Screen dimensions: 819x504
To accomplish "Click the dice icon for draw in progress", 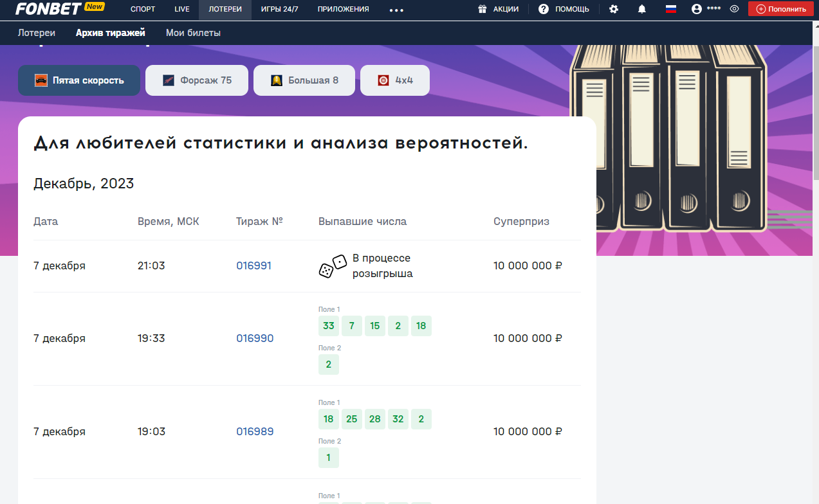I will pos(333,266).
